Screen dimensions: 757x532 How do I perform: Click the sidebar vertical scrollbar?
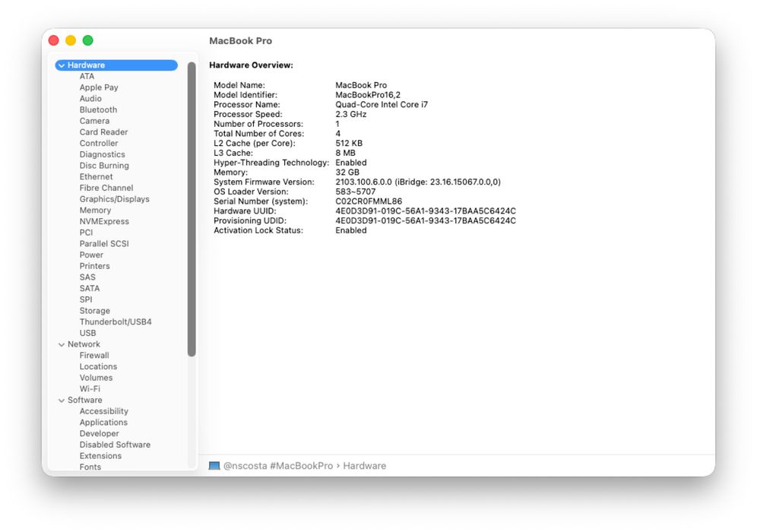[192, 209]
